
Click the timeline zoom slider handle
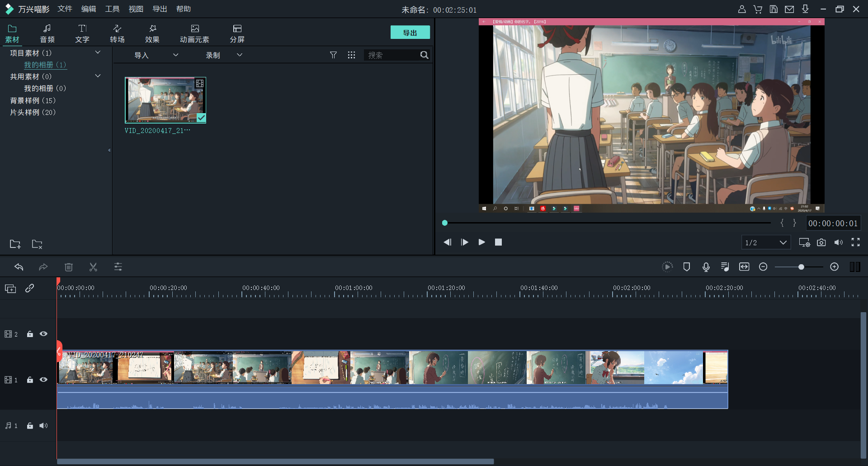[x=801, y=267]
